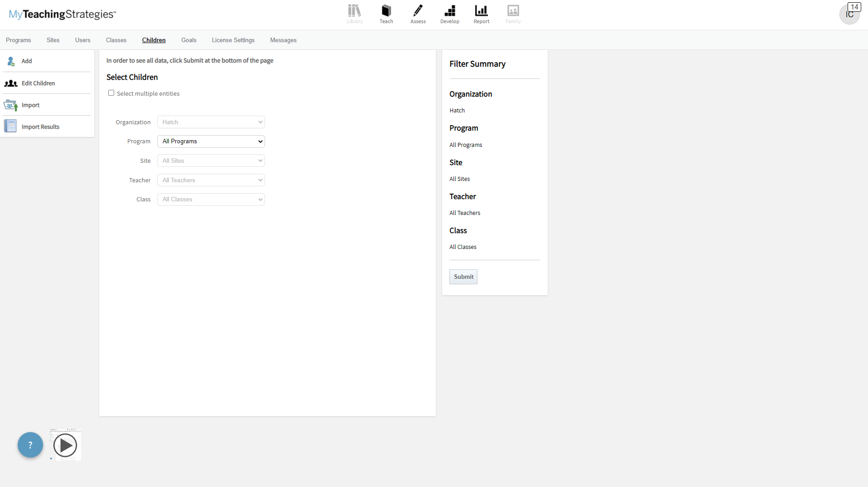
Task: Open the blue help question mark button
Action: (30, 445)
